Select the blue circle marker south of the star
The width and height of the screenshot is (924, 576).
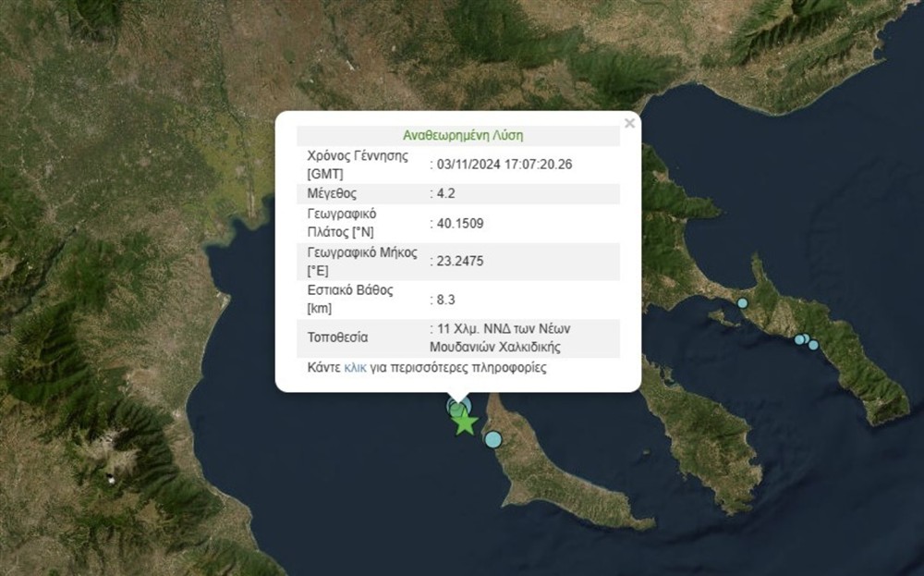point(492,439)
